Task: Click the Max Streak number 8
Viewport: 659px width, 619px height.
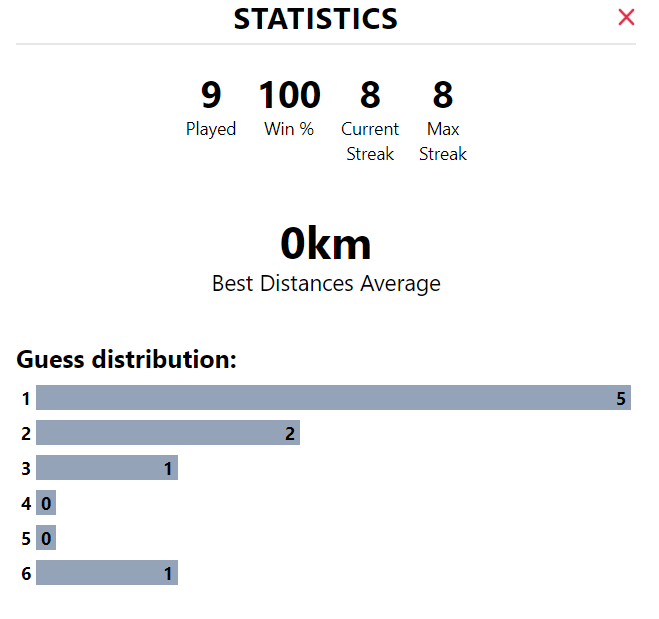Action: coord(443,95)
